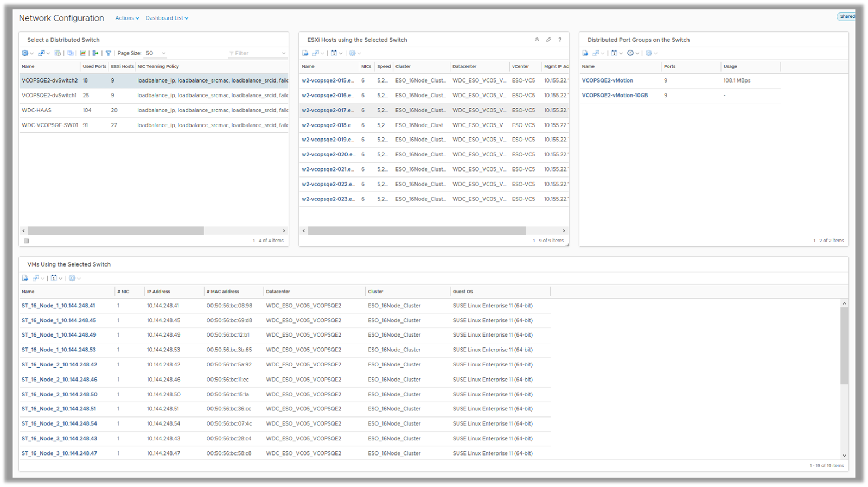Open the VCOPSQE2-vMotion-10GB port group link
The width and height of the screenshot is (868, 487).
615,95
